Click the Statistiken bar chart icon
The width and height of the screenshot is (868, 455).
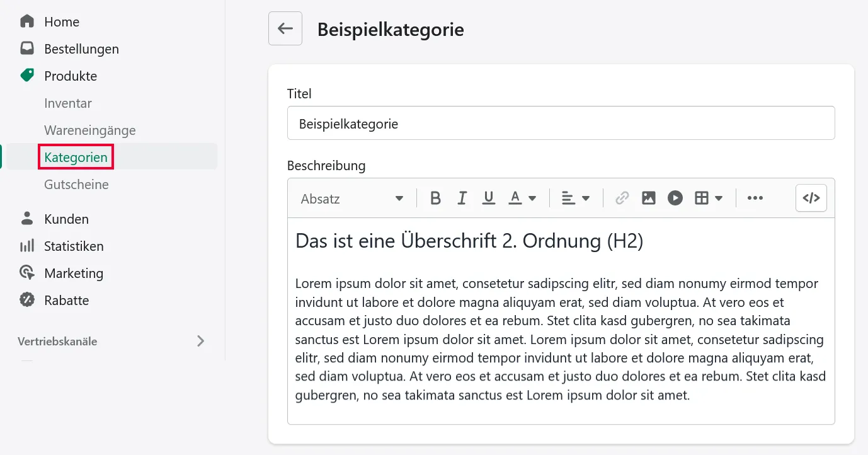27,246
